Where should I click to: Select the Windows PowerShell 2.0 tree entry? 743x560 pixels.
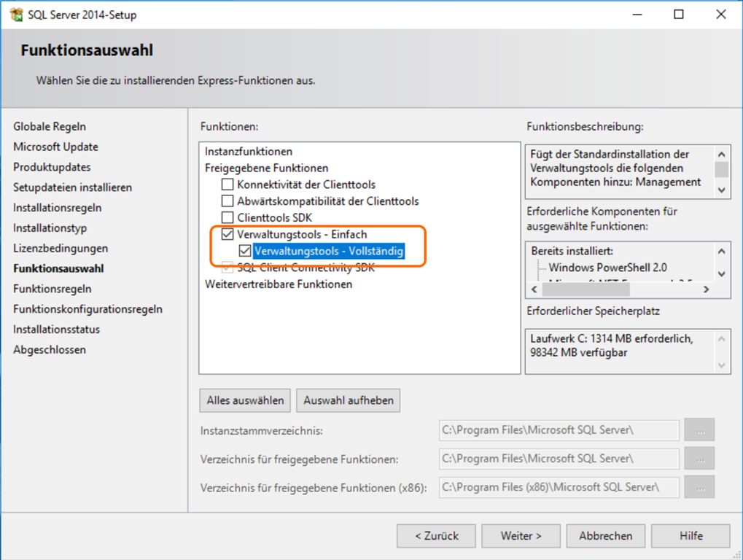pyautogui.click(x=597, y=268)
